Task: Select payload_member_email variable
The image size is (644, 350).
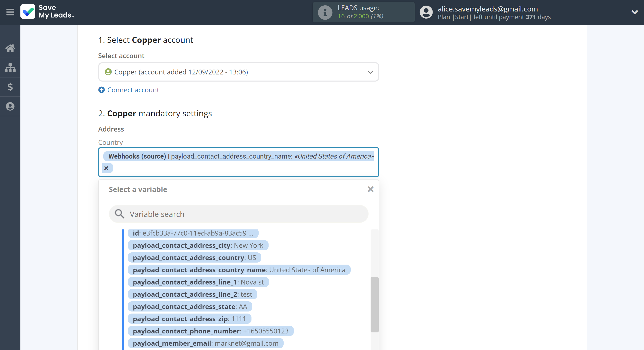Action: click(206, 343)
